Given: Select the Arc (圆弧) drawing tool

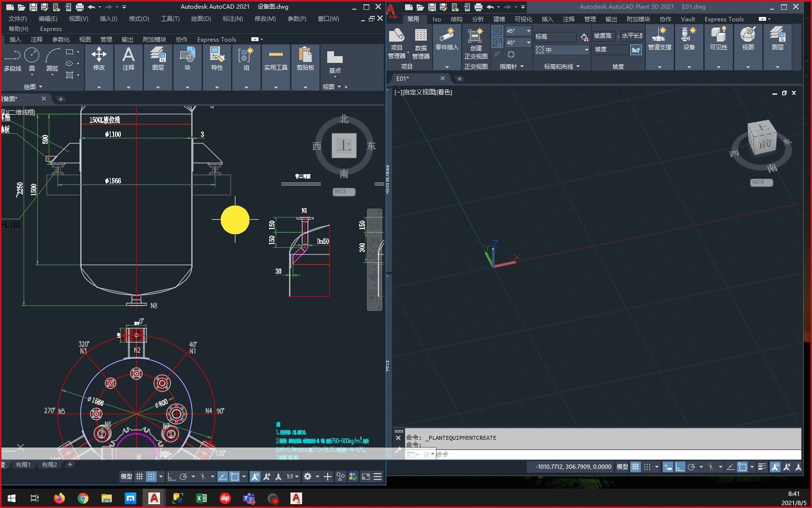Looking at the screenshot, I should click(52, 60).
